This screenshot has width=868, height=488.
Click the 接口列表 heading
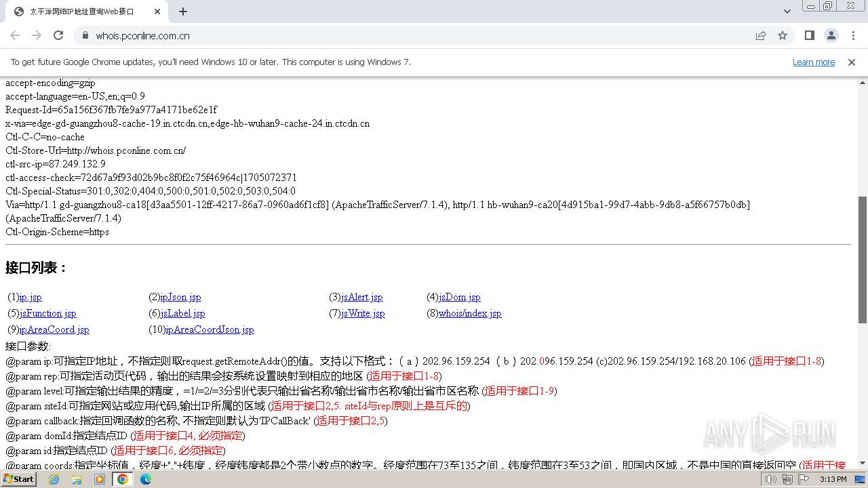(37, 268)
